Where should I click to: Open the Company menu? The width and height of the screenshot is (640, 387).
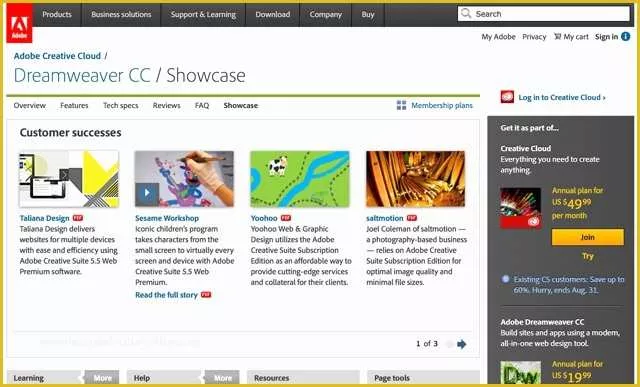[325, 14]
